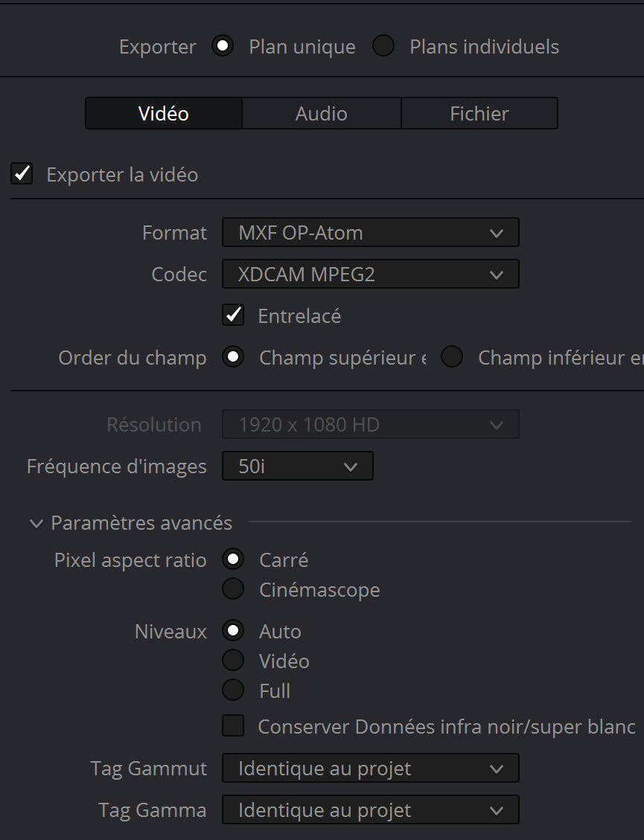The height and width of the screenshot is (840, 644).
Task: Uncheck 'Exporter la vidéo'
Action: [22, 173]
